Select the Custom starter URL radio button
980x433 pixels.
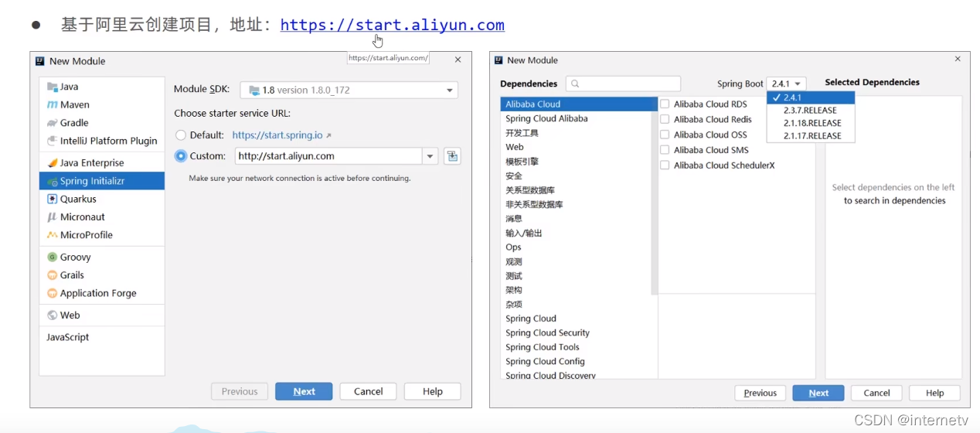click(x=181, y=156)
